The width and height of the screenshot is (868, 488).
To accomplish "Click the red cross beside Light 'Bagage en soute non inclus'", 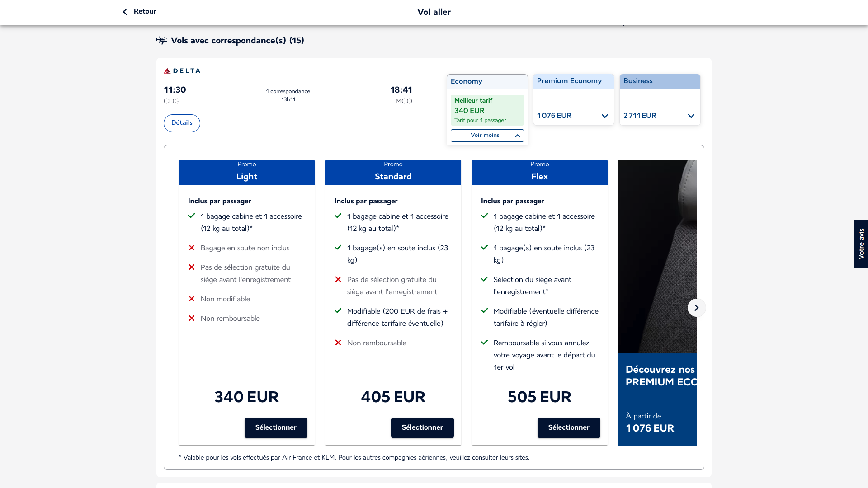I will 192,248.
